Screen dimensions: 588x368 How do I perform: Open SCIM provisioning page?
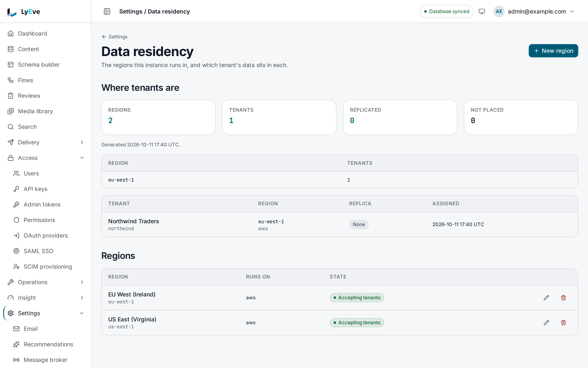(x=48, y=267)
